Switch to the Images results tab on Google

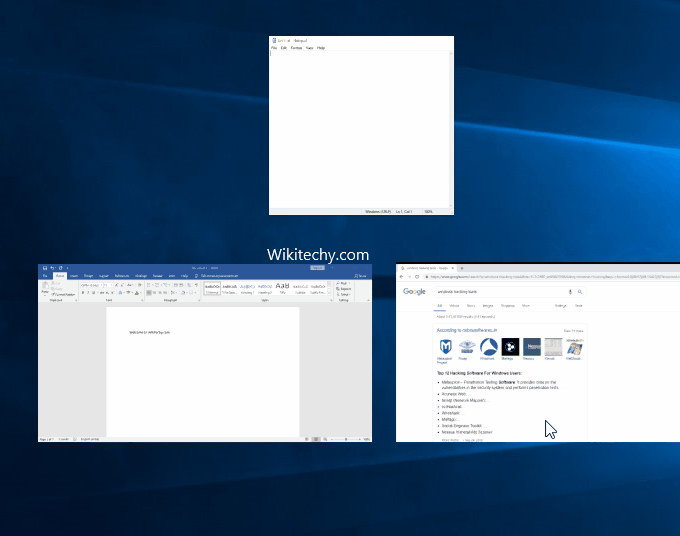pos(488,306)
